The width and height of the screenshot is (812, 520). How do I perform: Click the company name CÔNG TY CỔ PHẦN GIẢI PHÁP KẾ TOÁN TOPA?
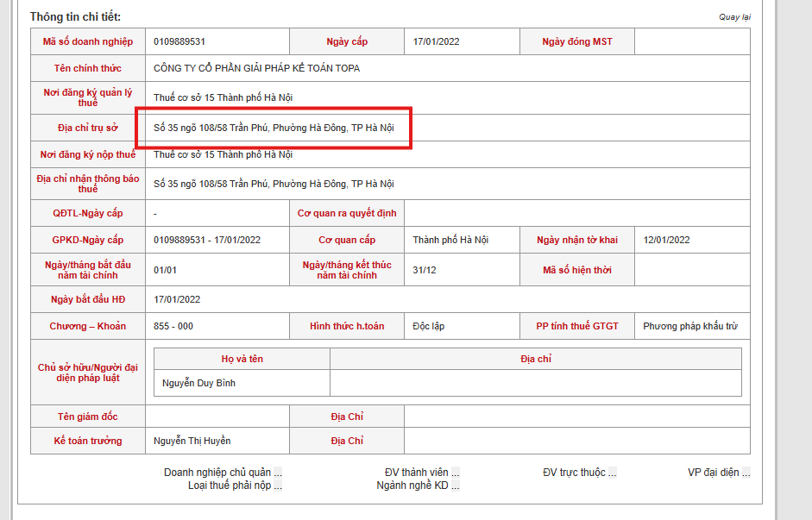(256, 68)
